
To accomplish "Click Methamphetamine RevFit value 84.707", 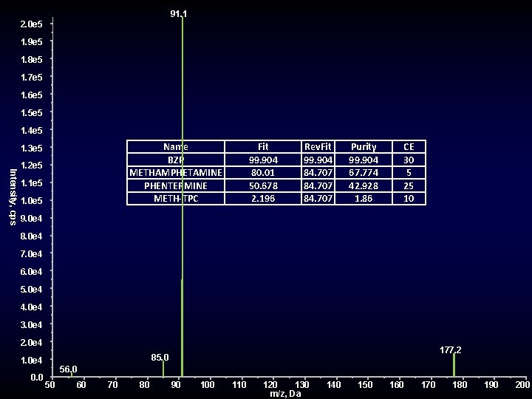I will [318, 173].
